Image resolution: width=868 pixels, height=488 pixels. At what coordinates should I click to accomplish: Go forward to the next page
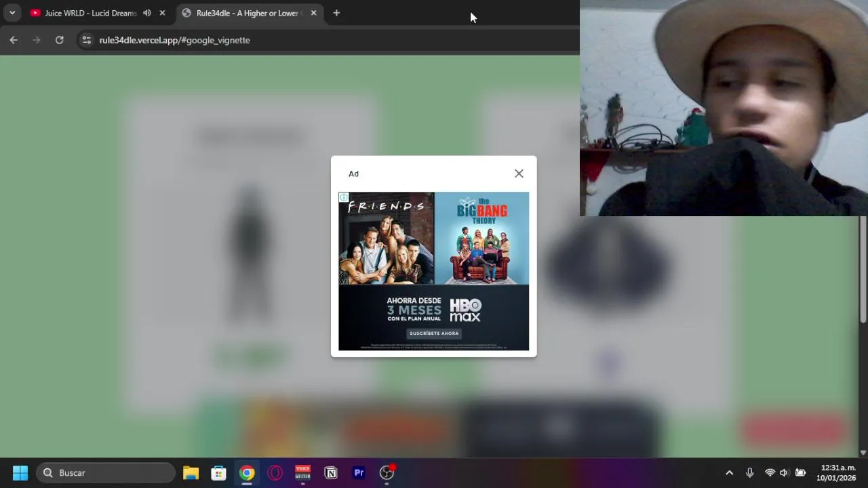point(37,40)
